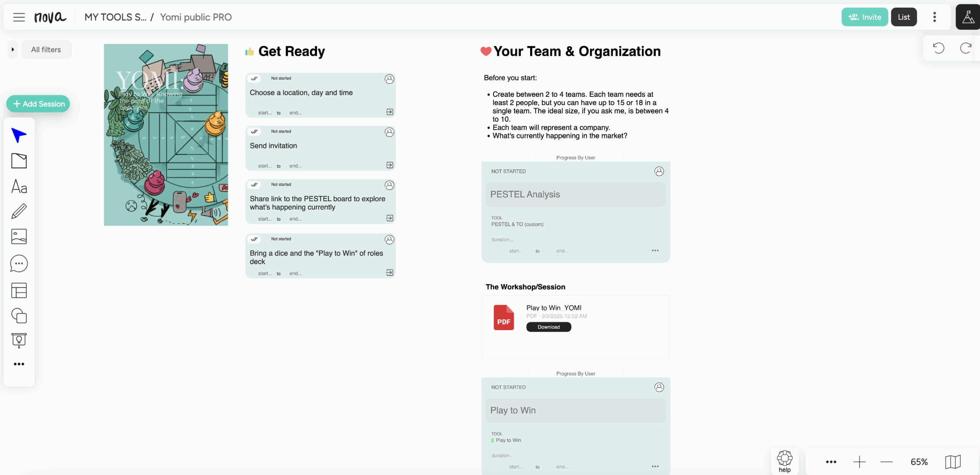Switch to List view
Viewport: 980px width, 475px height.
pos(903,17)
